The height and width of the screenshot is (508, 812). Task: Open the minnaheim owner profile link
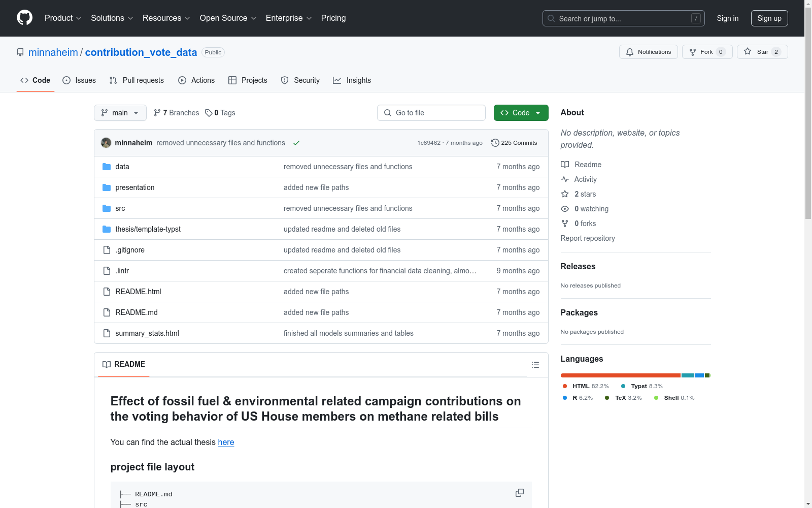(x=53, y=52)
